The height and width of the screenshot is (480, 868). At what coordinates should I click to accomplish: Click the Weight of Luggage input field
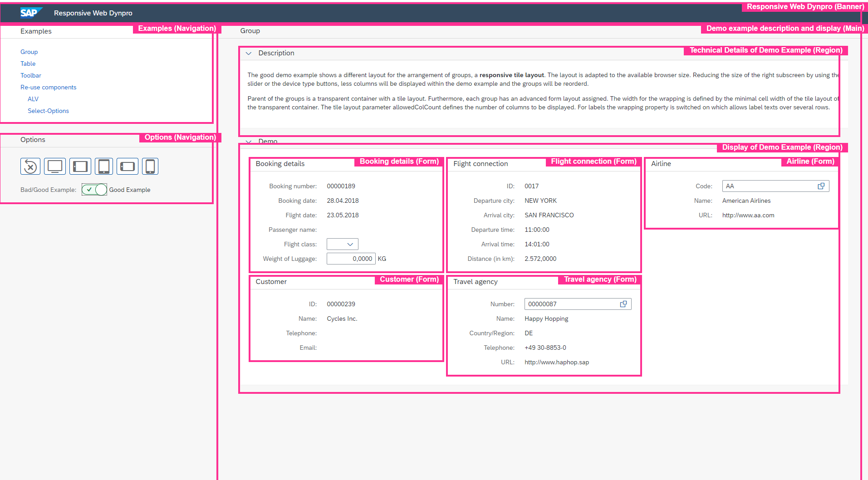[x=351, y=259]
